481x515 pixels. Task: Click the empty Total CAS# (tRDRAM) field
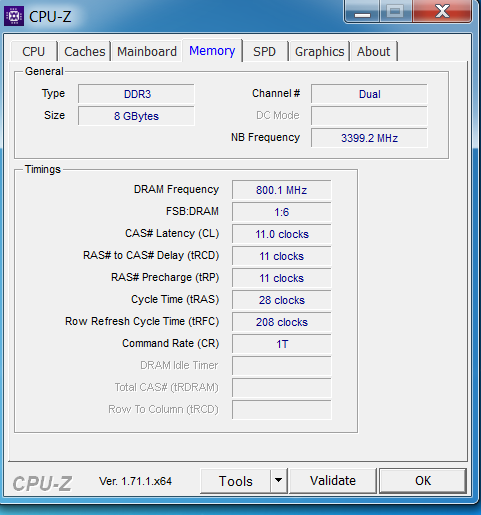(x=282, y=388)
